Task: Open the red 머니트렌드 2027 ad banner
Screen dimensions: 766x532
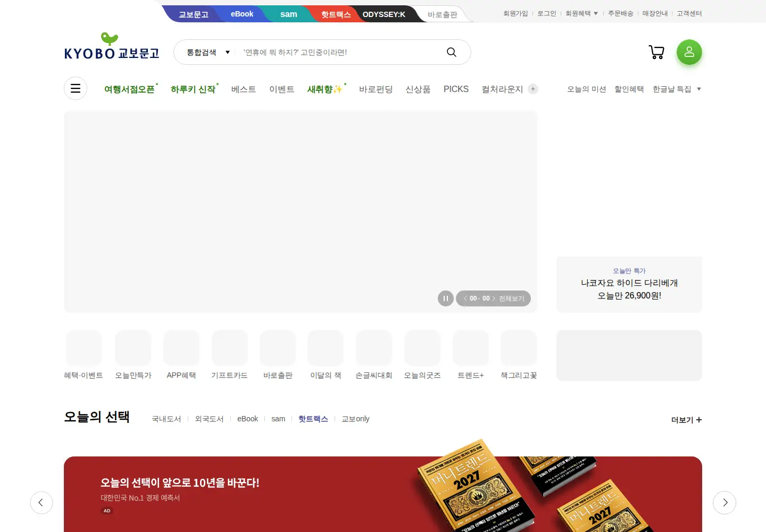Action: [383, 494]
